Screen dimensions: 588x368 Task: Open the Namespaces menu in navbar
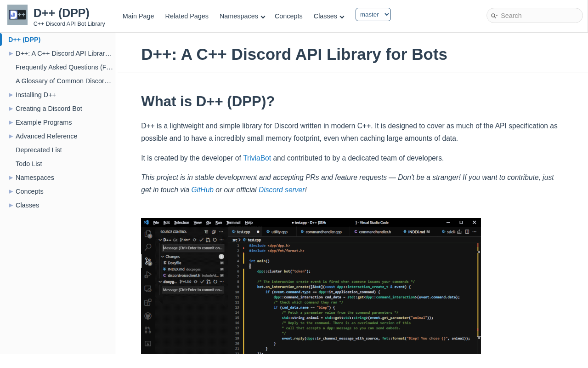[x=242, y=16]
